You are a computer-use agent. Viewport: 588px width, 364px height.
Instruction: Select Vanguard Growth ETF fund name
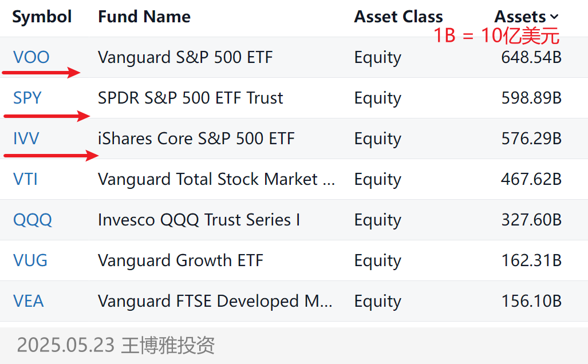180,260
